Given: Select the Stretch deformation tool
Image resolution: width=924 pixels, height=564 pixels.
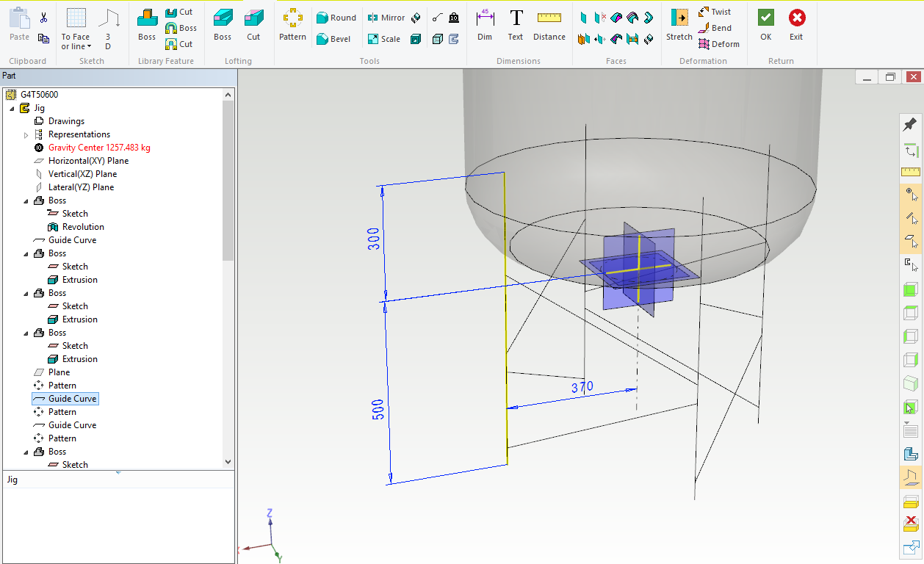Looking at the screenshot, I should (679, 25).
